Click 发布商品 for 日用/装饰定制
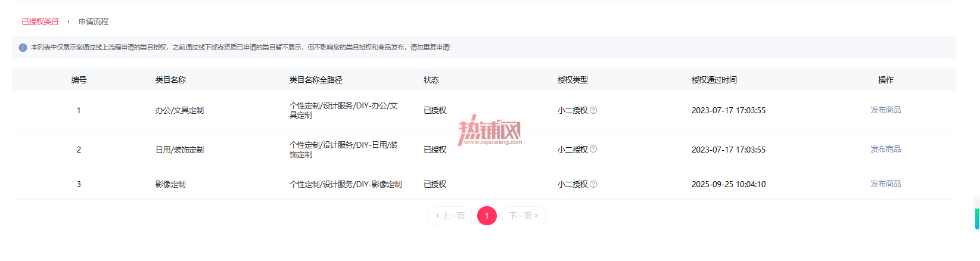Screen dimensions: 980x261 pyautogui.click(x=885, y=149)
